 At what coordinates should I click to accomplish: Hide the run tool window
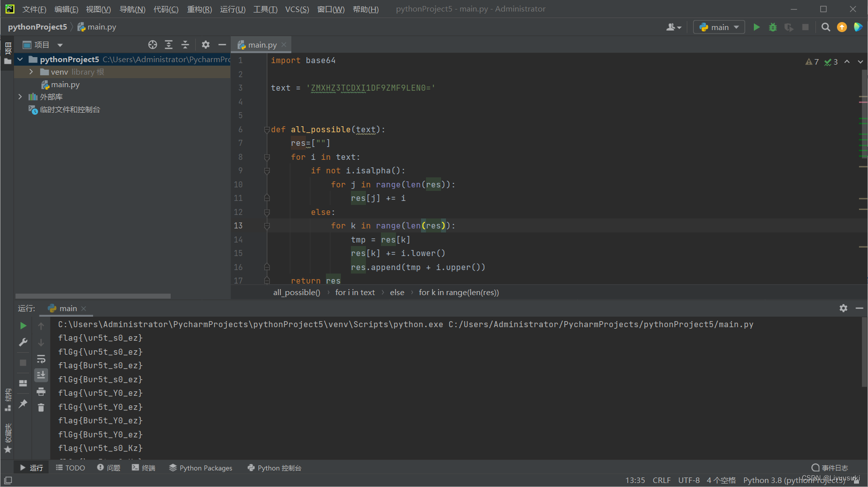(x=859, y=308)
